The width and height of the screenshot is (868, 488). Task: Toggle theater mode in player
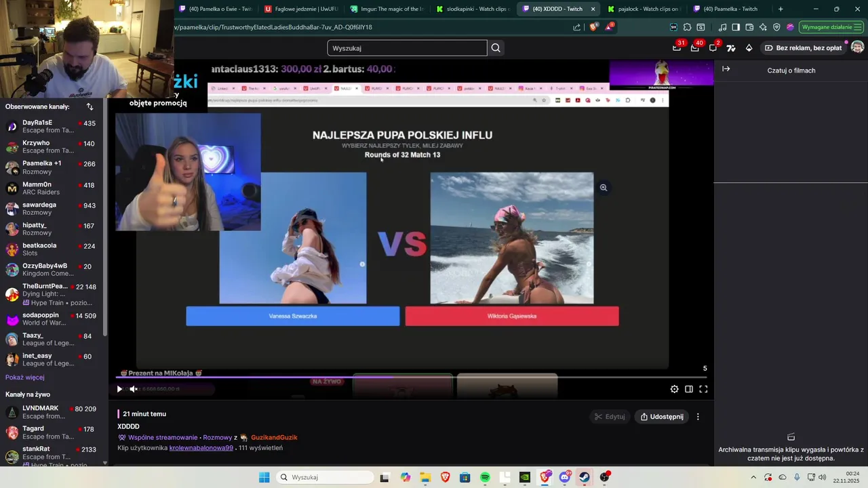[x=689, y=389]
